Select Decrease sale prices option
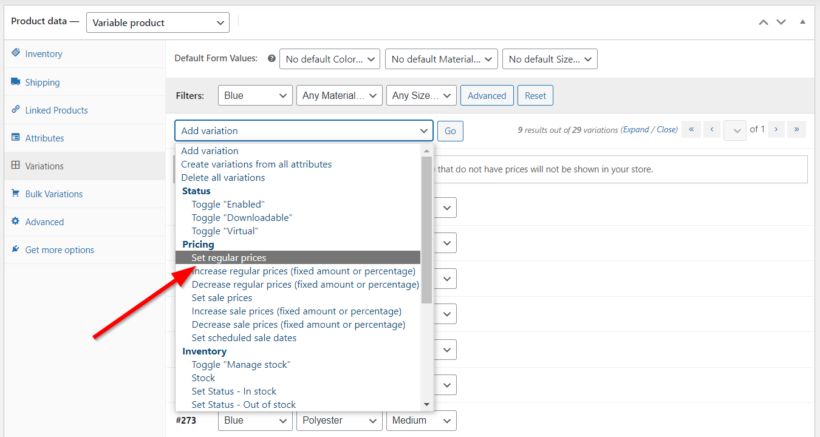 [298, 324]
